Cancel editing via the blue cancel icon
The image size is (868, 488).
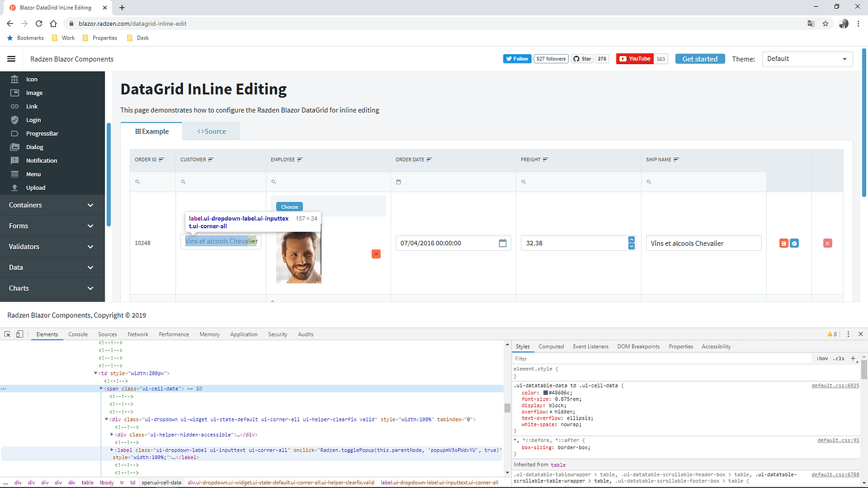[794, 242]
